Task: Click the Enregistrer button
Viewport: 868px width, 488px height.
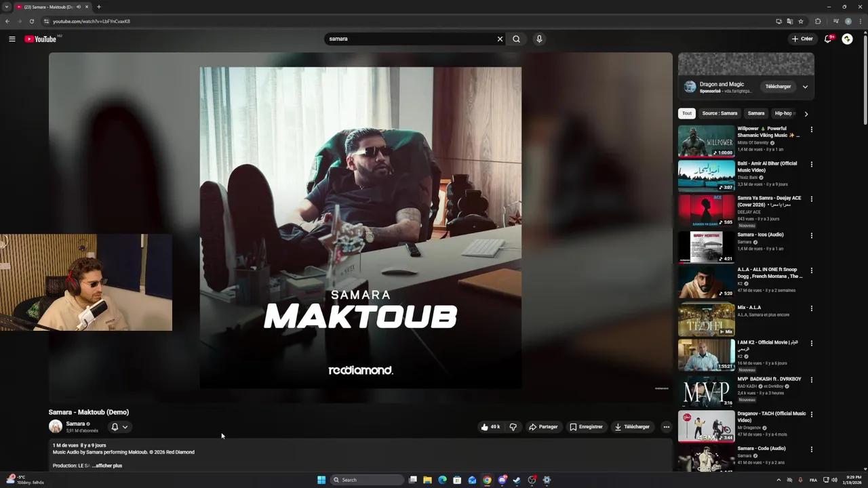Action: pos(586,427)
